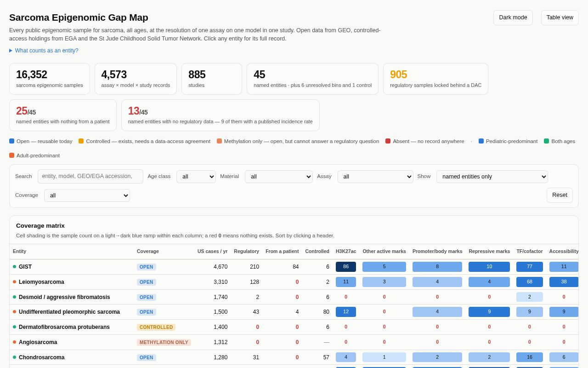Viewport: 588px width, 368px height.
Task: Click the Absent legend swatch
Action: pyautogui.click(x=388, y=141)
